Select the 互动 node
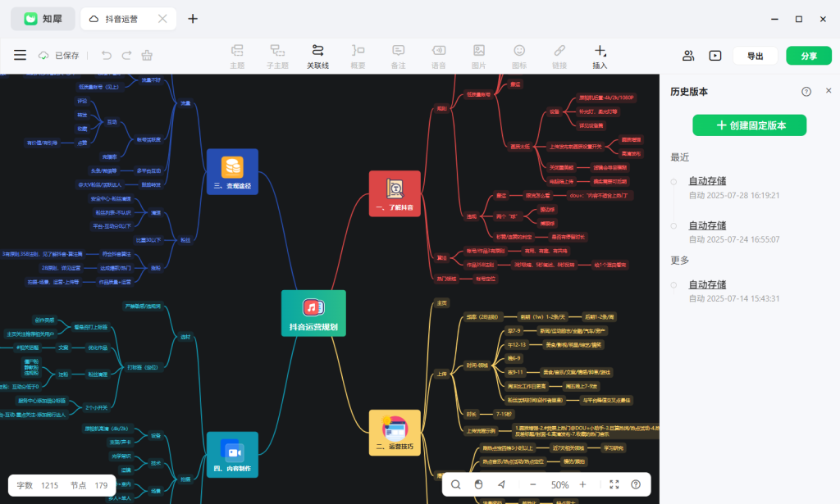 tap(112, 122)
